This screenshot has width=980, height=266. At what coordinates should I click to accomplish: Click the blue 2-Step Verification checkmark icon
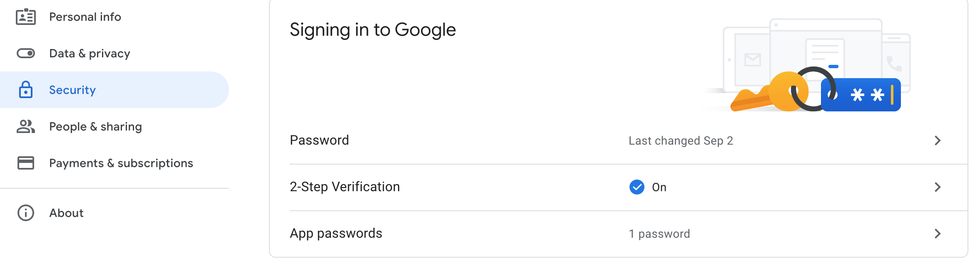pos(637,187)
